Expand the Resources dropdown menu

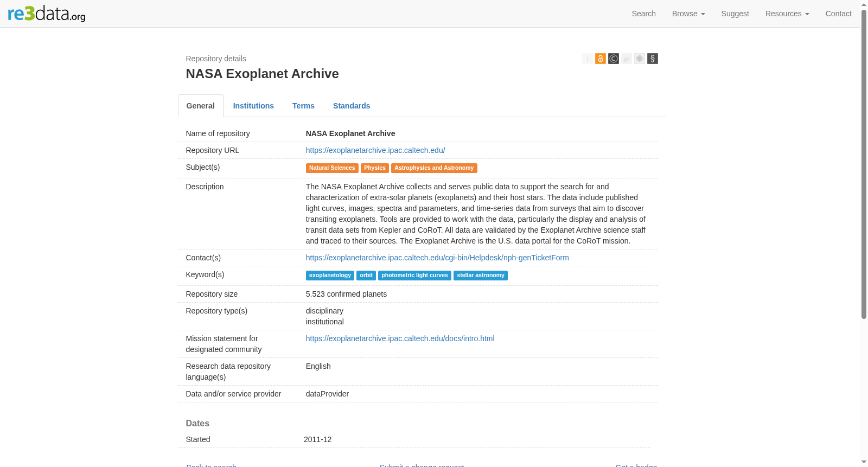point(787,14)
